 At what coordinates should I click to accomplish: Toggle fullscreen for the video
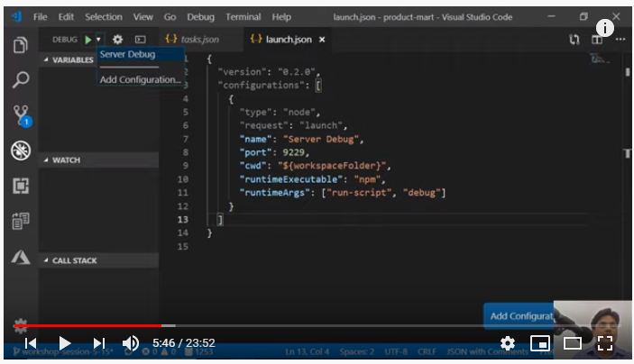click(605, 343)
